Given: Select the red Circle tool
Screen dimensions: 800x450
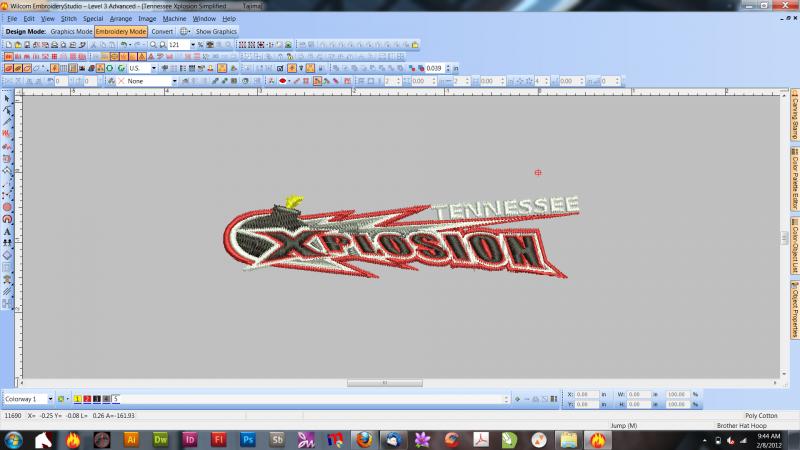Looking at the screenshot, I should pos(7,207).
